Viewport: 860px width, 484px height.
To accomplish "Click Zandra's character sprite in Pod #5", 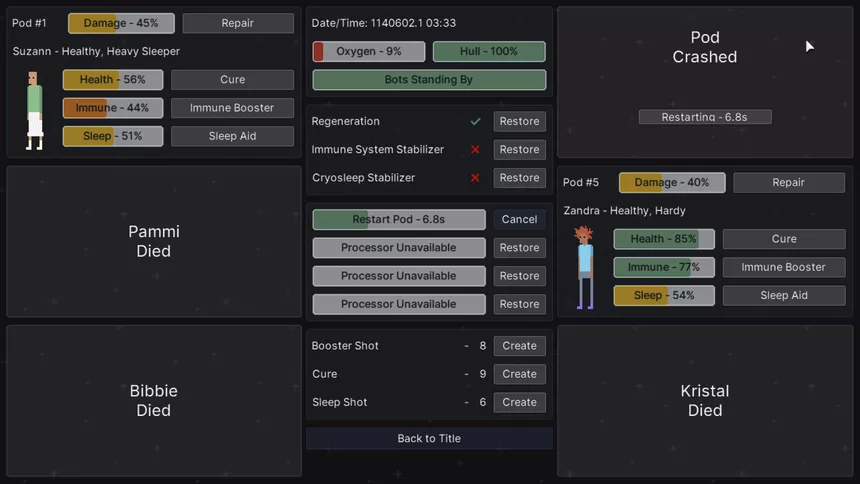I will pyautogui.click(x=584, y=267).
